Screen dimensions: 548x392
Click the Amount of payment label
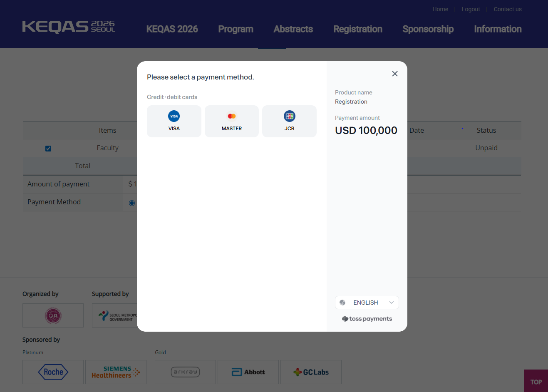click(x=58, y=184)
